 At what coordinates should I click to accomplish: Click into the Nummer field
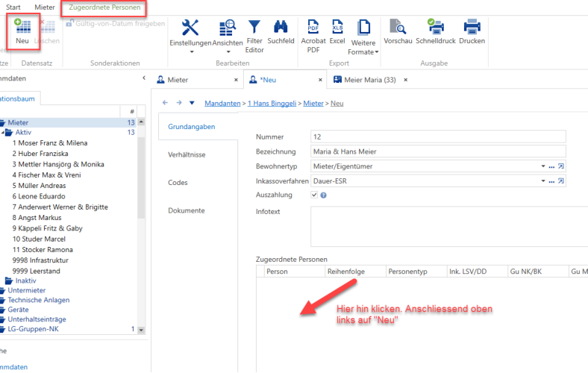click(x=438, y=137)
